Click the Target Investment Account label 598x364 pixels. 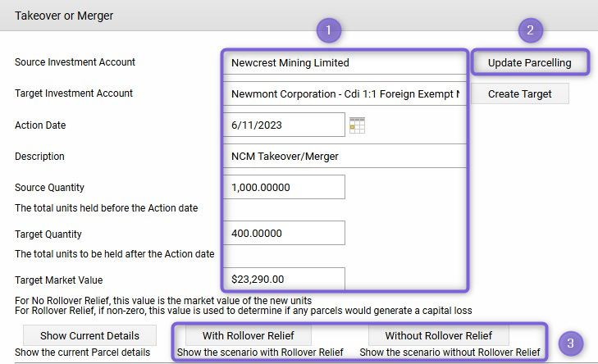pos(74,93)
